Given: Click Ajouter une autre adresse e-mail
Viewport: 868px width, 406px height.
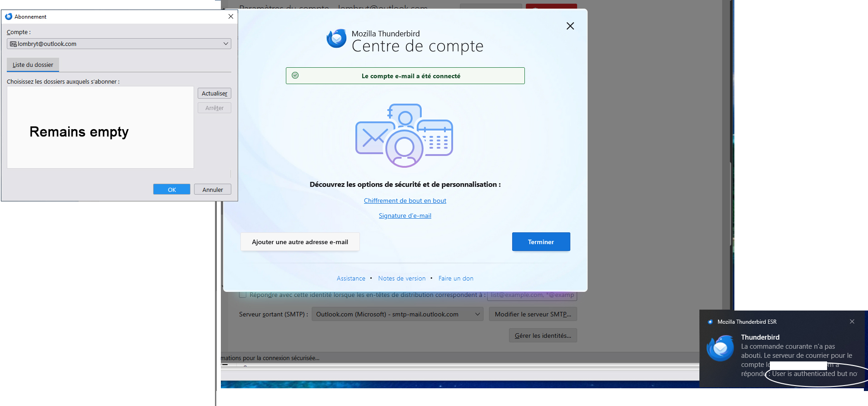Looking at the screenshot, I should click(300, 242).
